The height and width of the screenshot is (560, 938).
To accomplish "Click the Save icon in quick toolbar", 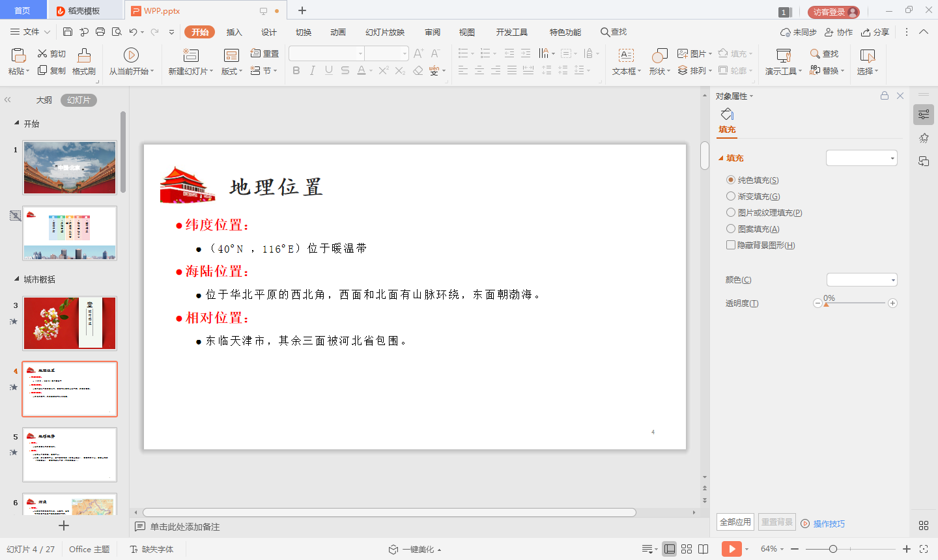I will pyautogui.click(x=68, y=32).
